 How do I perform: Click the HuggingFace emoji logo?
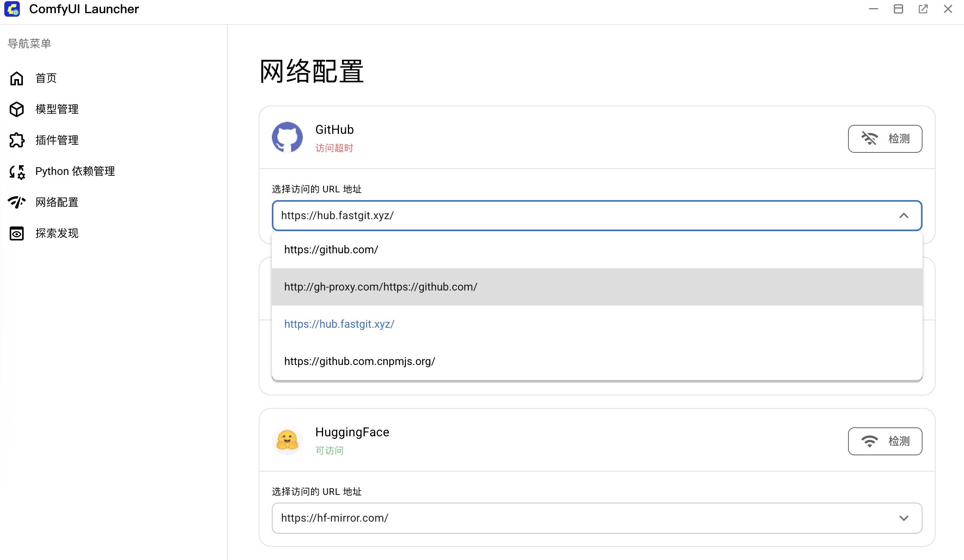pos(287,440)
